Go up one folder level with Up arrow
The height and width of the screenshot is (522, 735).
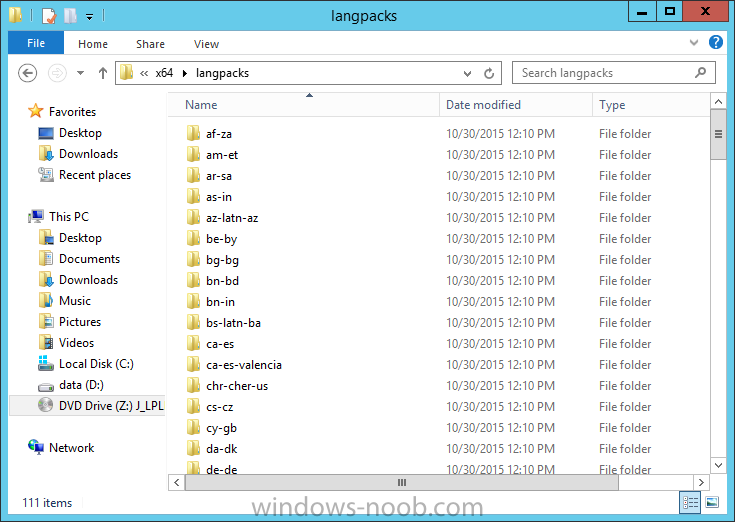(103, 73)
